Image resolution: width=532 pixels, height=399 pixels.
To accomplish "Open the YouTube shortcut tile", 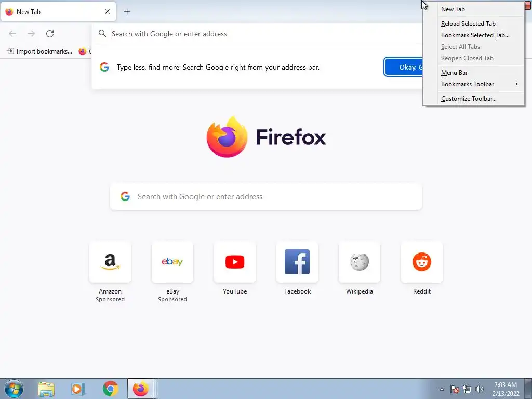I will [235, 262].
